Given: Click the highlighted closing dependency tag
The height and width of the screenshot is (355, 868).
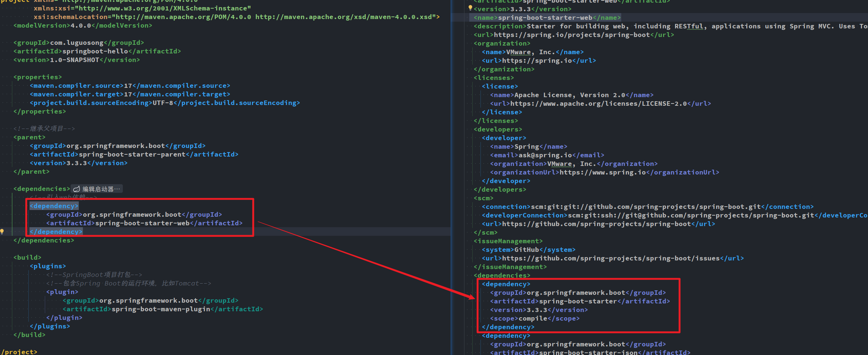Looking at the screenshot, I should 56,232.
